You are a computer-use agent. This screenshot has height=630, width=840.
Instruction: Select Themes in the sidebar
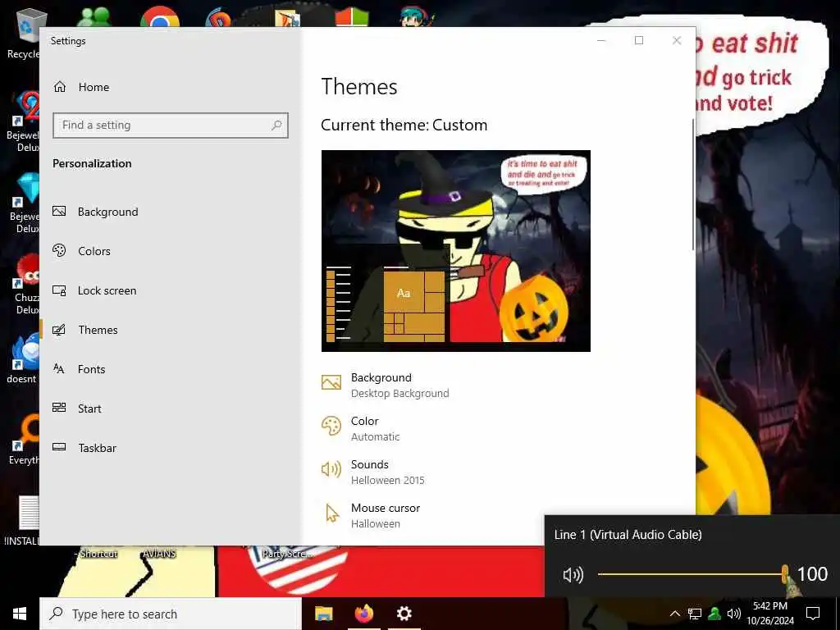click(85, 330)
